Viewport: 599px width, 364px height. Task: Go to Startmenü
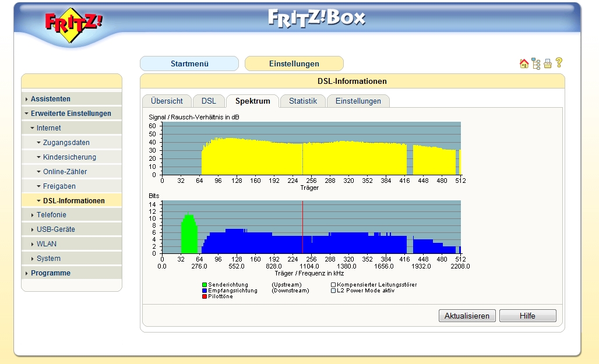click(189, 63)
